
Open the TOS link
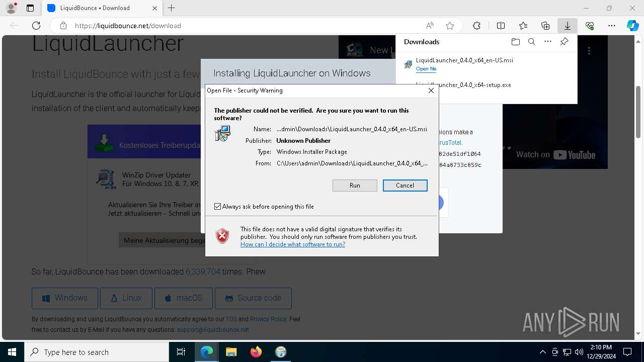[x=231, y=319]
